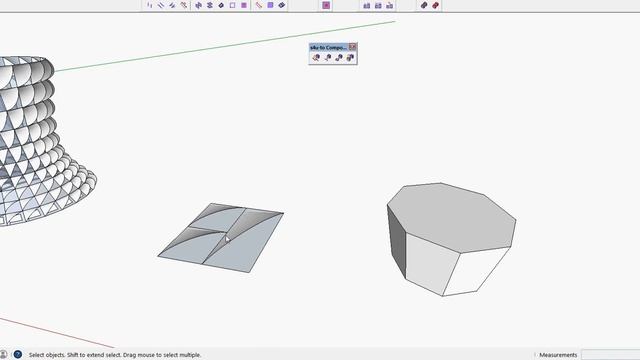Click the blue-violet square icon after pink pencil
640x360 pixels.
pos(270,5)
